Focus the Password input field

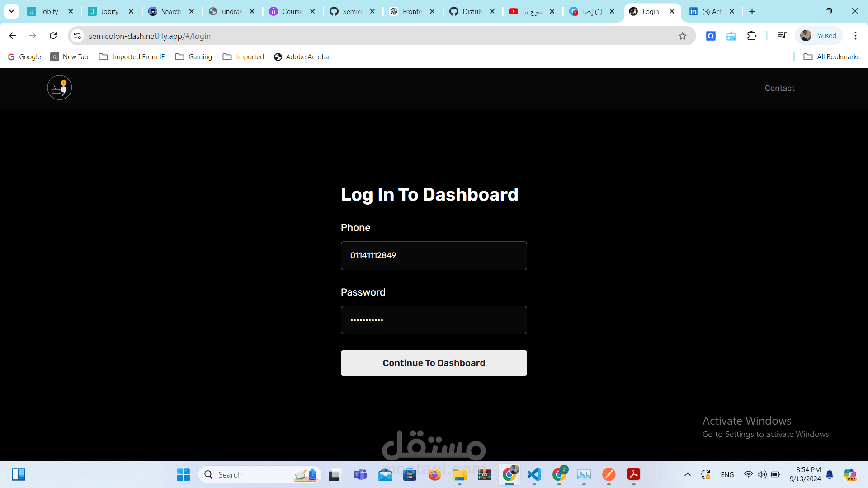(x=434, y=320)
